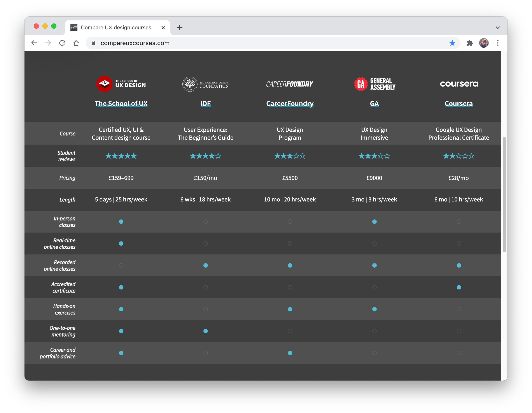Open a new tab with plus button
The height and width of the screenshot is (413, 532).
coord(180,28)
